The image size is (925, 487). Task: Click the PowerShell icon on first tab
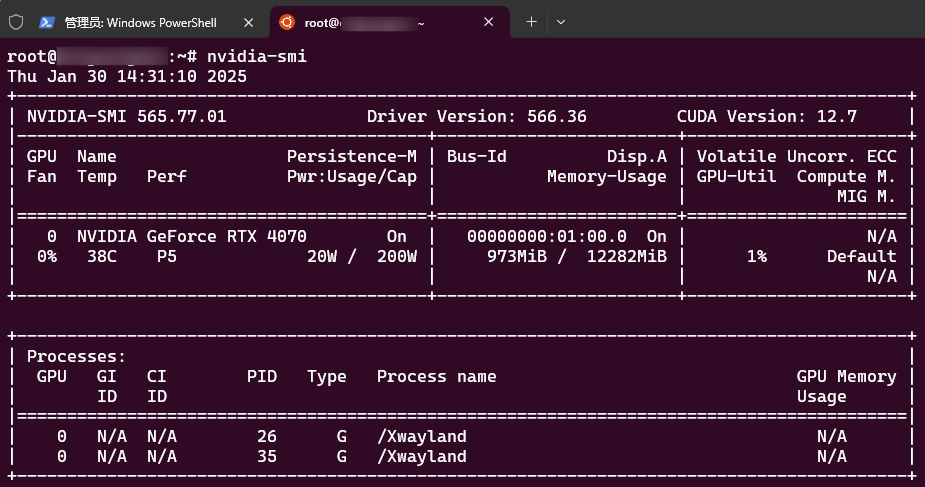coord(47,22)
